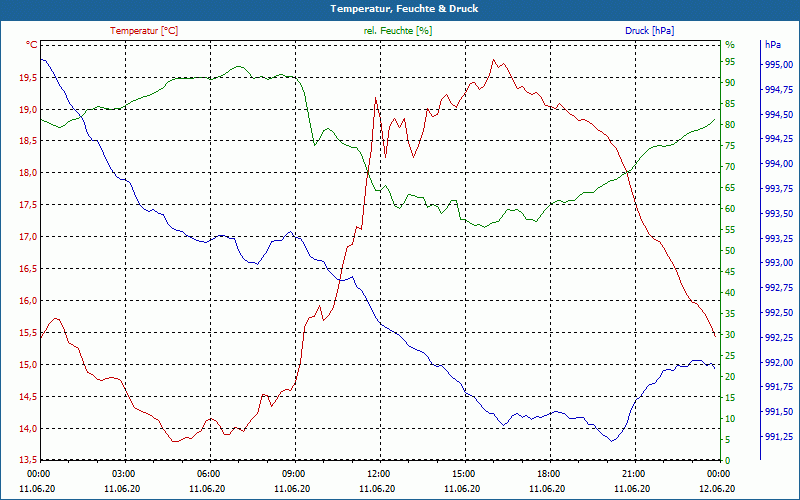Click the '70' humidity tick label
Image resolution: width=800 pixels, height=500 pixels.
click(730, 167)
